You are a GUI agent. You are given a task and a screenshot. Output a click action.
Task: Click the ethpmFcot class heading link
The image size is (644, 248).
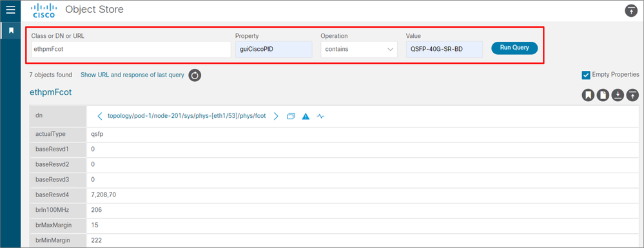[x=50, y=92]
